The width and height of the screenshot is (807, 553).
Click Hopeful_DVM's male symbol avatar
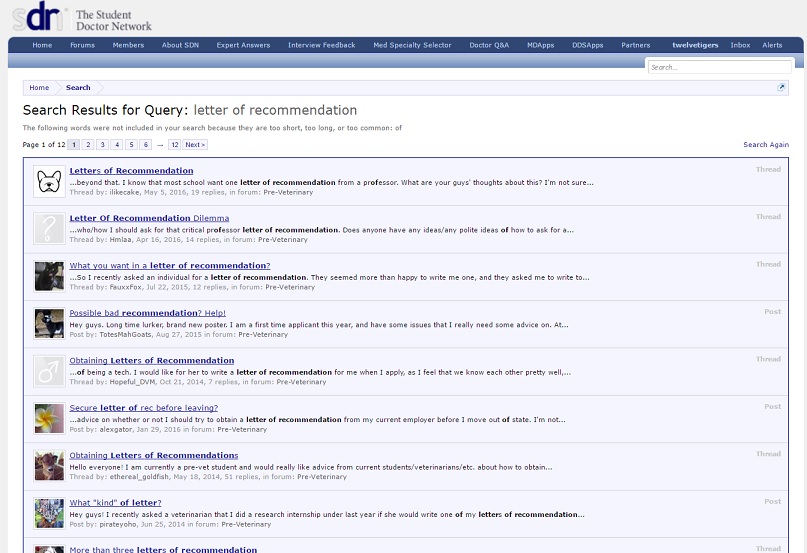(x=49, y=371)
